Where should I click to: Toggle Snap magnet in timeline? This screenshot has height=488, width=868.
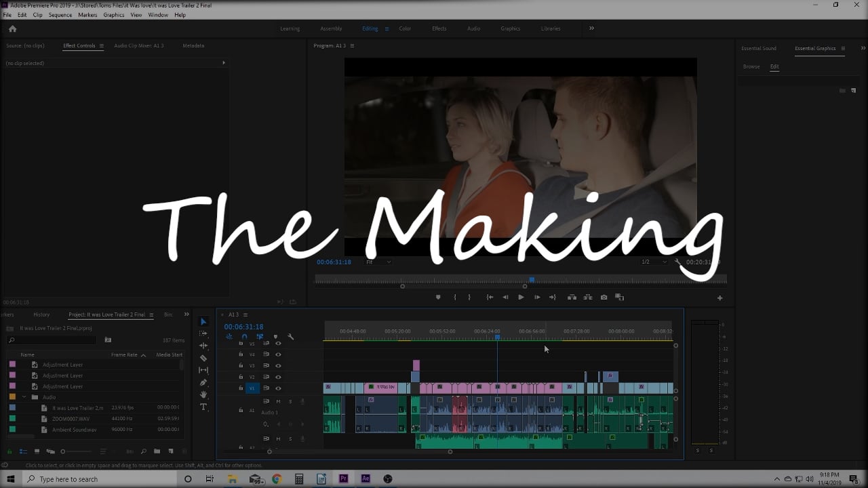tap(244, 337)
